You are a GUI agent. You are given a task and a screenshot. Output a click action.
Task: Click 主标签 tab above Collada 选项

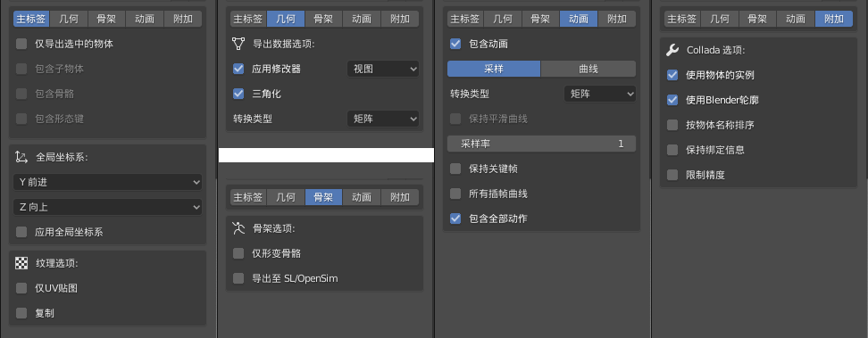coord(682,19)
